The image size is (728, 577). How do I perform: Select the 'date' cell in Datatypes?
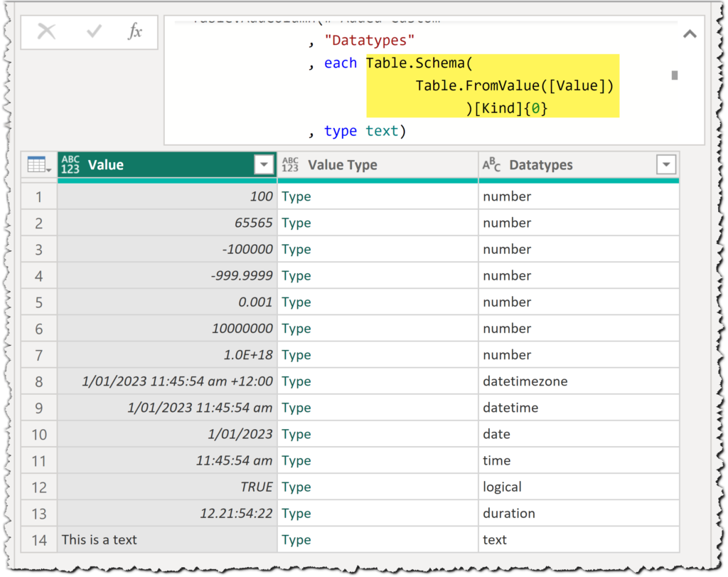coord(579,435)
